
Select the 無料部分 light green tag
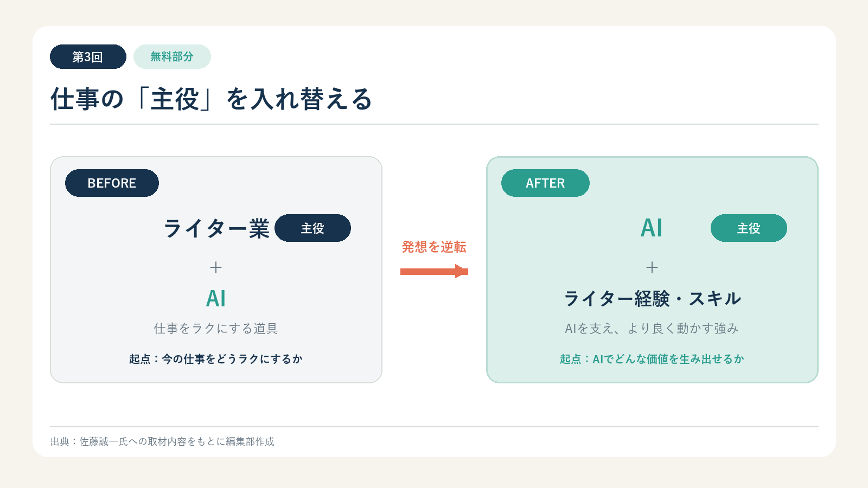click(172, 57)
